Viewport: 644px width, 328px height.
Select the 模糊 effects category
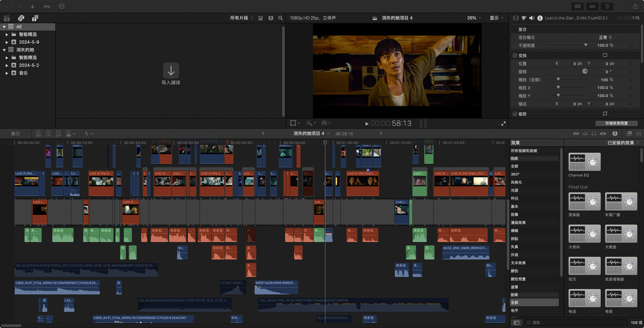[x=514, y=231]
